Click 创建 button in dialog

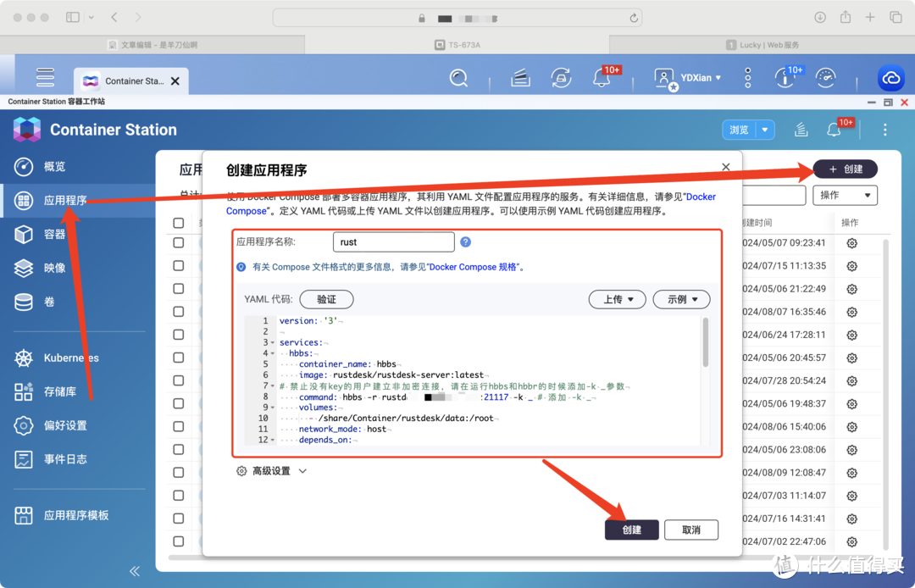click(632, 530)
